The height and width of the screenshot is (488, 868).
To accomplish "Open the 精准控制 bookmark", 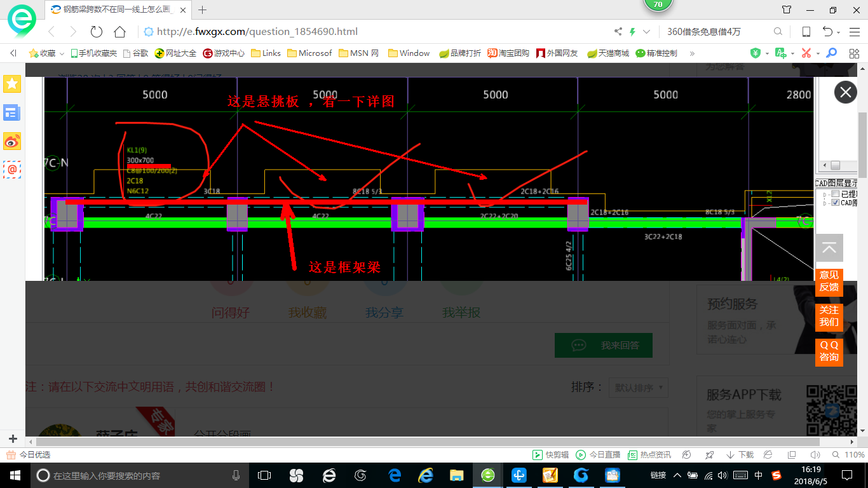I will click(657, 53).
